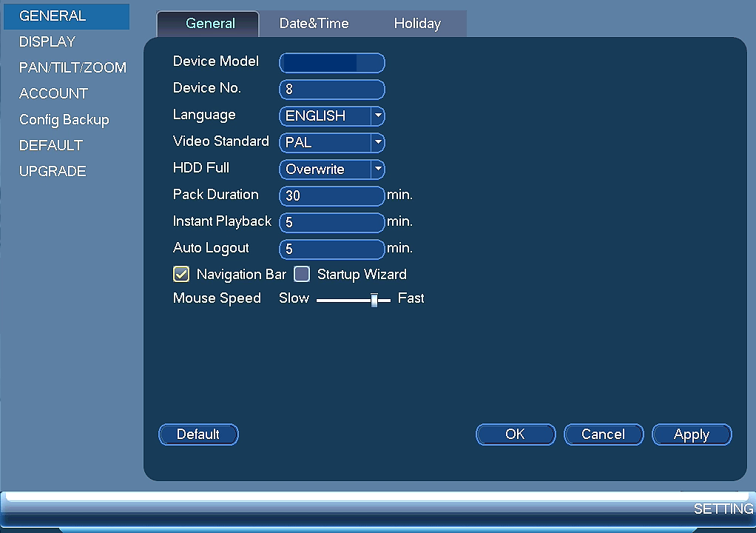This screenshot has width=756, height=533.
Task: Click the Pack Duration input field
Action: click(331, 196)
